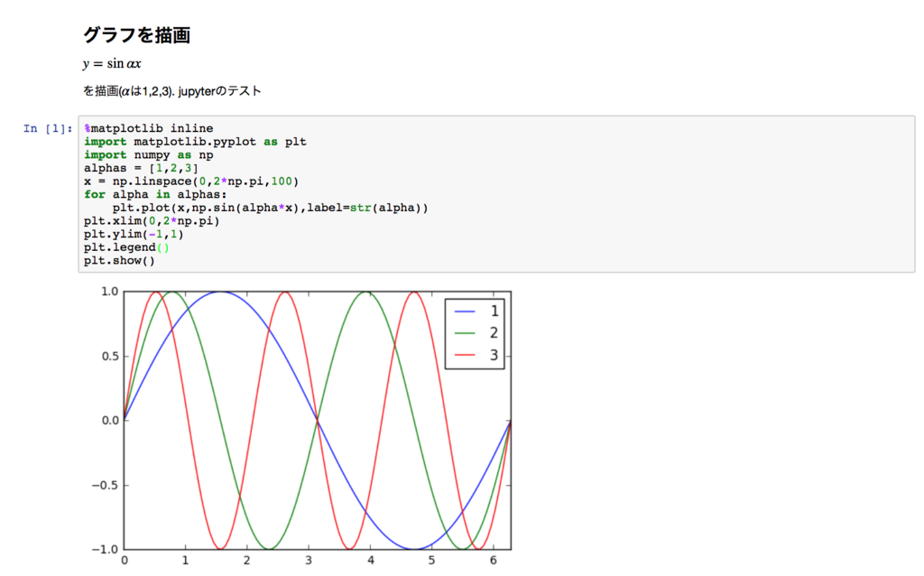The image size is (924, 576).
Task: Click the x-axis tick label "4"
Action: [371, 561]
